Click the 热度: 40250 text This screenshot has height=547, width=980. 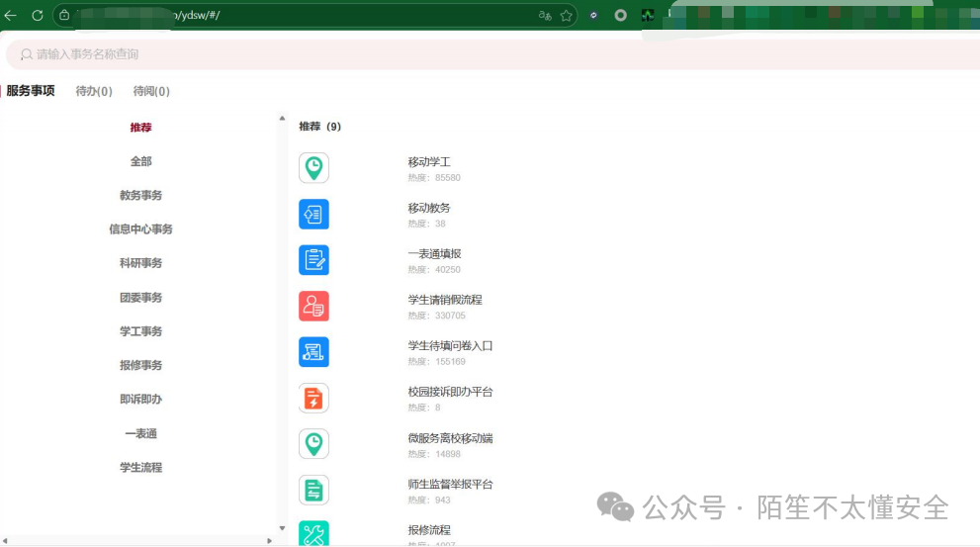[x=434, y=269]
